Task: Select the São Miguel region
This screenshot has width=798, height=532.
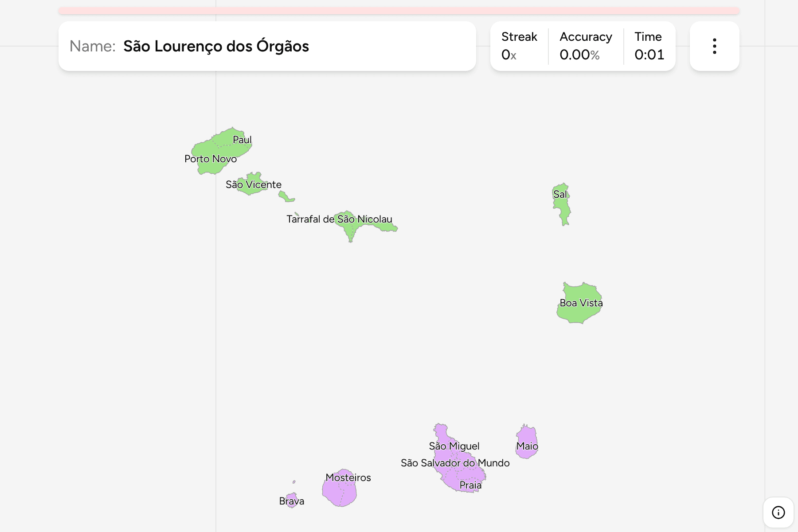Action: [x=454, y=446]
